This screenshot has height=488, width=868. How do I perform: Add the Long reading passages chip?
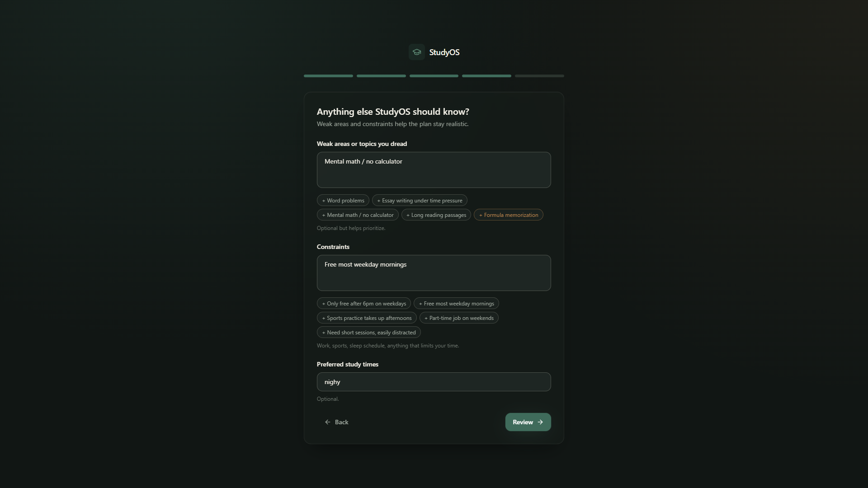pyautogui.click(x=436, y=215)
